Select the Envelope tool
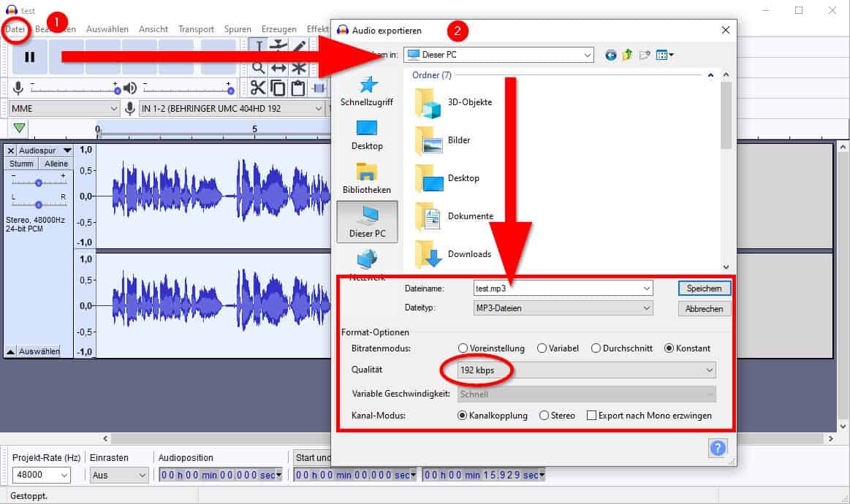The width and height of the screenshot is (850, 504). coord(278,45)
